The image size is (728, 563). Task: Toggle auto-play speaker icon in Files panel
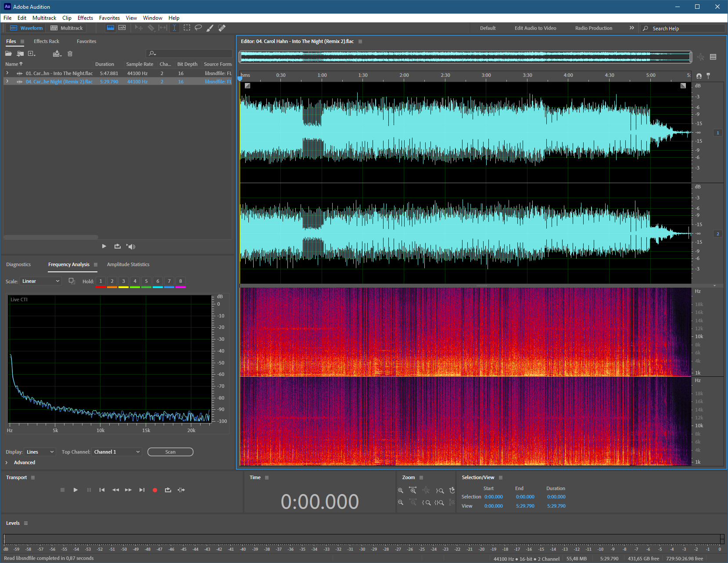click(131, 246)
